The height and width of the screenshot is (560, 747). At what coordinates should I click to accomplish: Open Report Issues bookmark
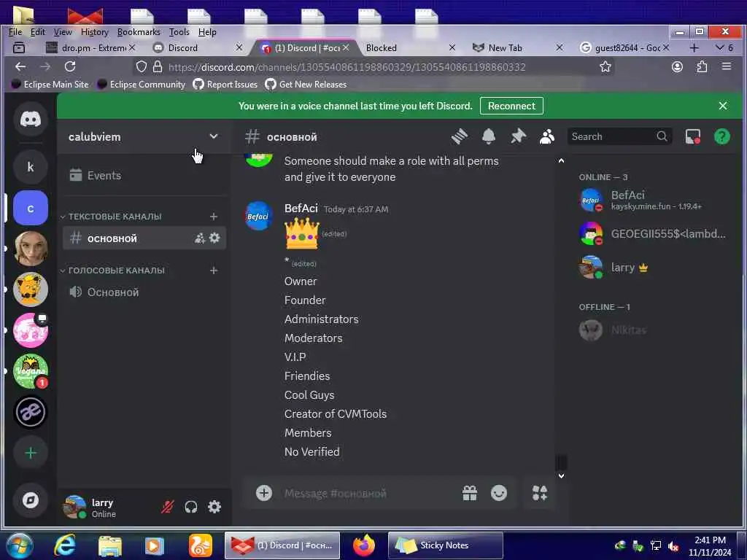226,85
